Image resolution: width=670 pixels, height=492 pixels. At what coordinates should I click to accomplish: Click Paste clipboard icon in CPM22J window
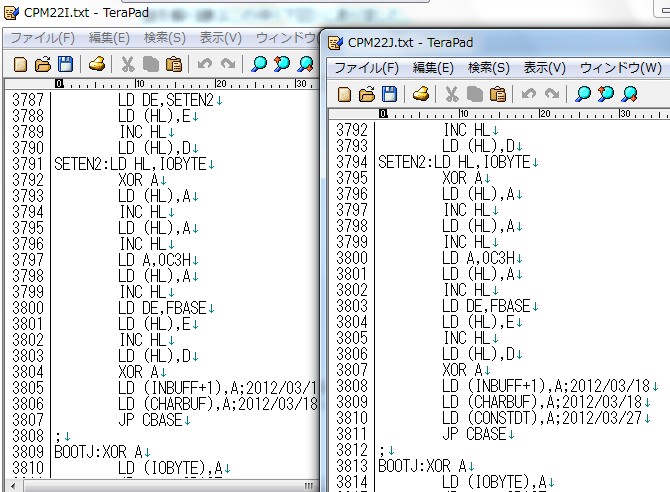[x=497, y=94]
